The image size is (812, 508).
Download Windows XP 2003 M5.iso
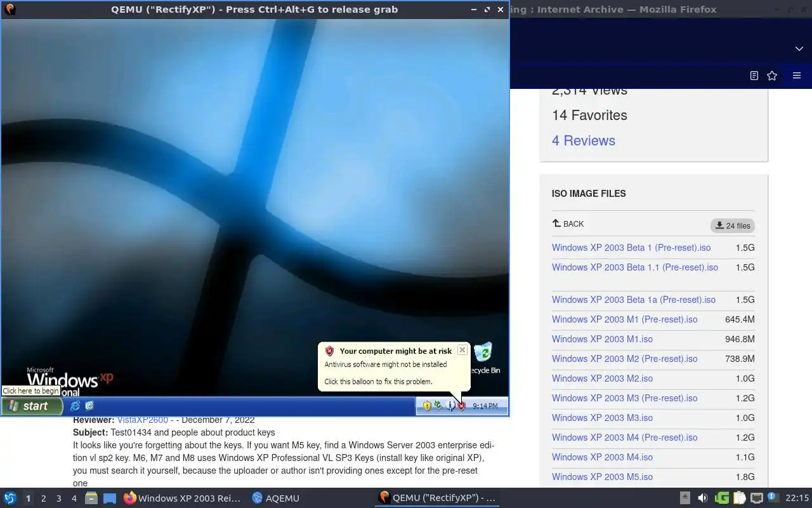602,477
